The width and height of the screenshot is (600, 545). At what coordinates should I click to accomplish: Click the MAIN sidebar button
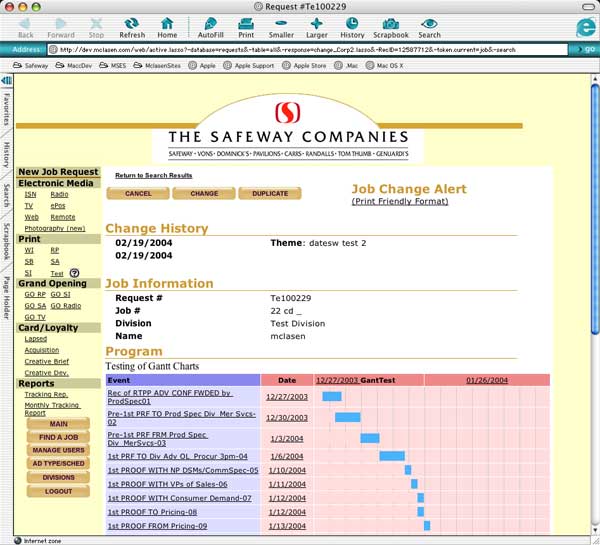pyautogui.click(x=58, y=424)
